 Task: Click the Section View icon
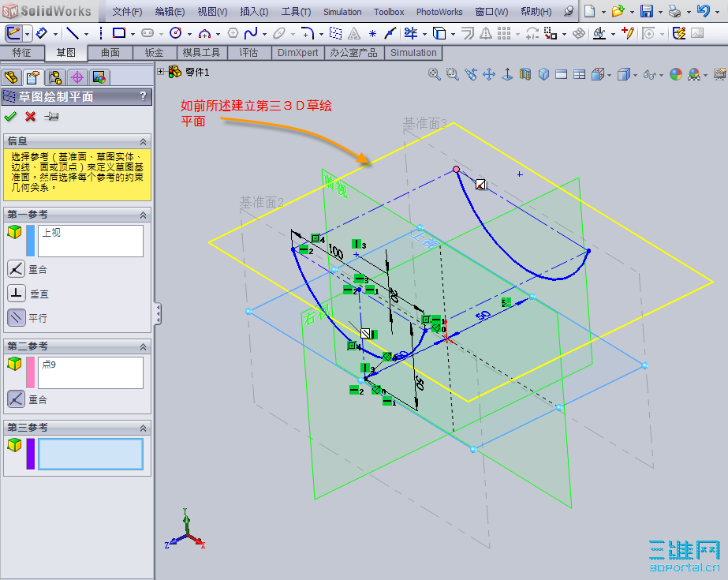tap(525, 74)
